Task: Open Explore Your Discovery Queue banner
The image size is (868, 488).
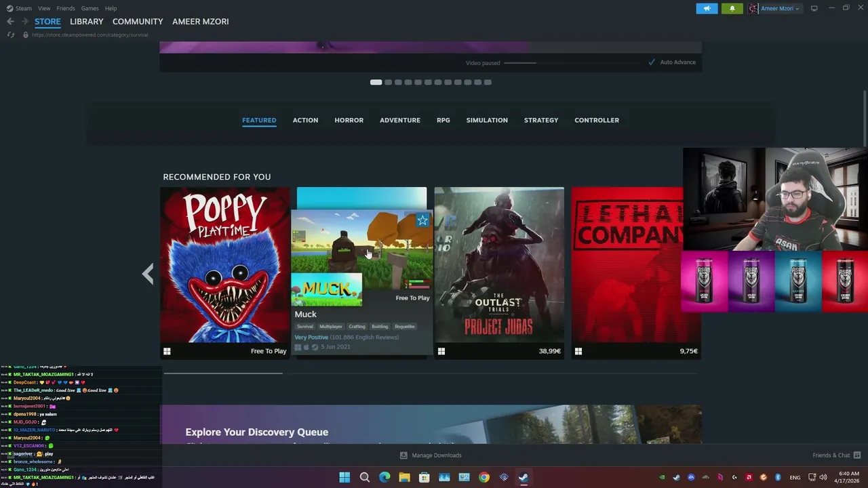Action: coord(431,424)
